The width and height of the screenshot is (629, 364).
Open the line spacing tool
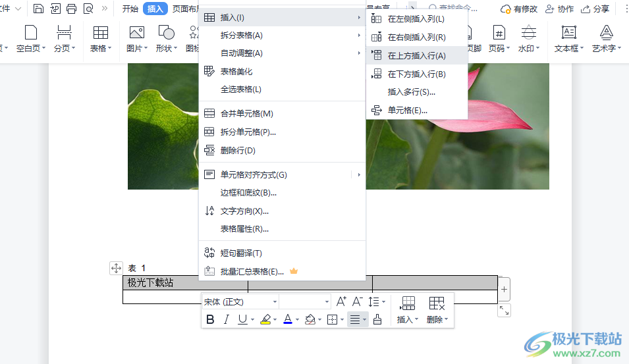click(x=377, y=301)
